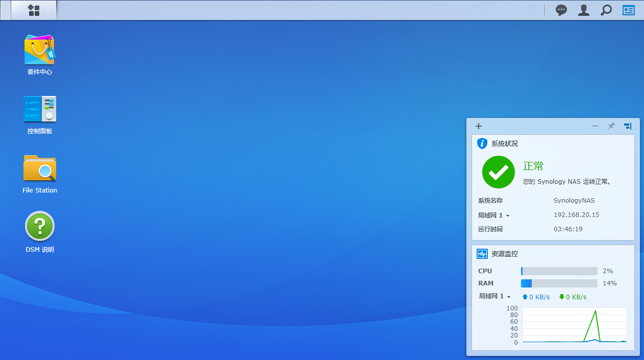Open the search magnifier icon
644x360 pixels.
click(606, 10)
